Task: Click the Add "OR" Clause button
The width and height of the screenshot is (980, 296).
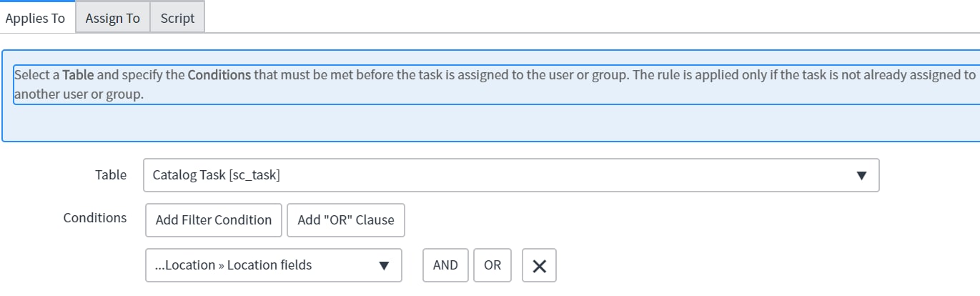Action: pyautogui.click(x=346, y=219)
